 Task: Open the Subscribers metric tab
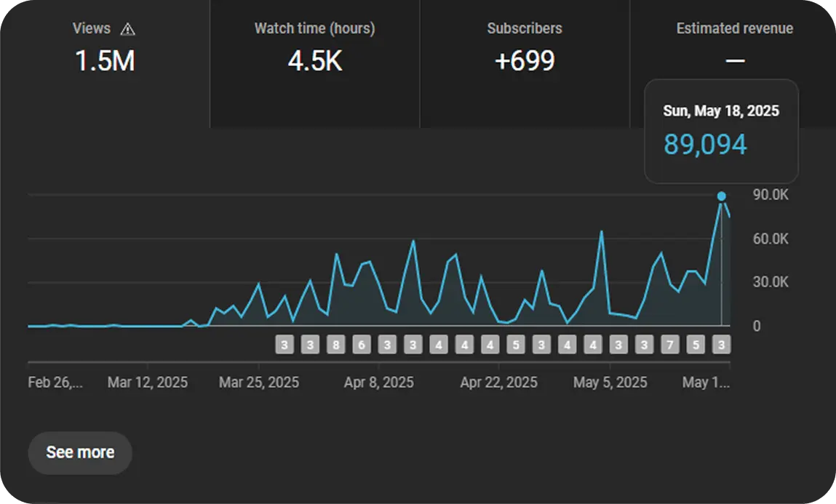[x=525, y=64]
